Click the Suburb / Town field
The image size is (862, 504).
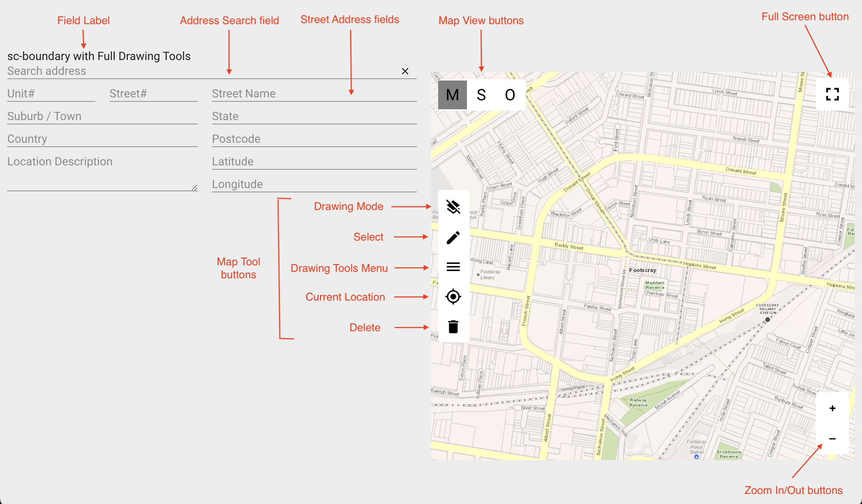[x=102, y=116]
